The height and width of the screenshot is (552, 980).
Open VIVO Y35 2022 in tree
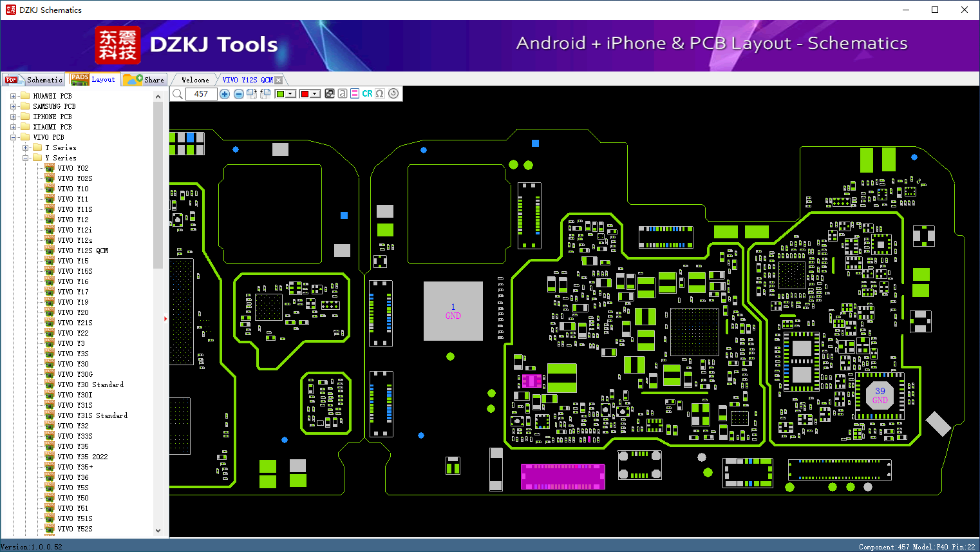tap(83, 457)
